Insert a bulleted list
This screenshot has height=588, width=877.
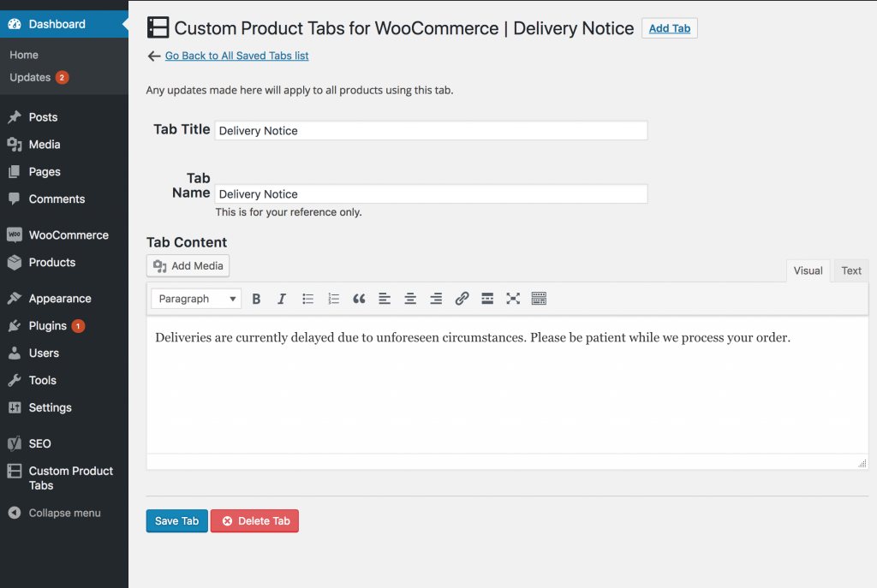(307, 299)
